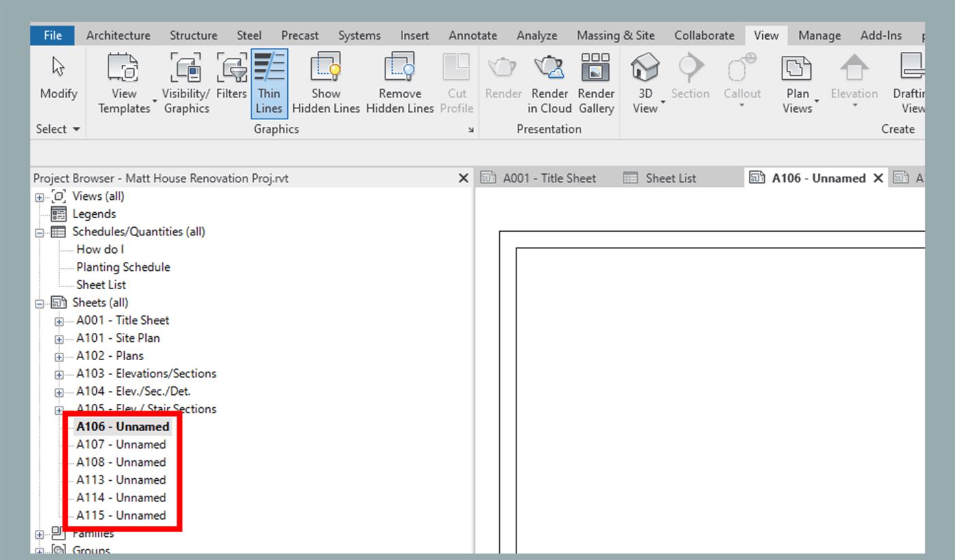Toggle Thin Lines display
This screenshot has width=955, height=560.
[x=269, y=84]
